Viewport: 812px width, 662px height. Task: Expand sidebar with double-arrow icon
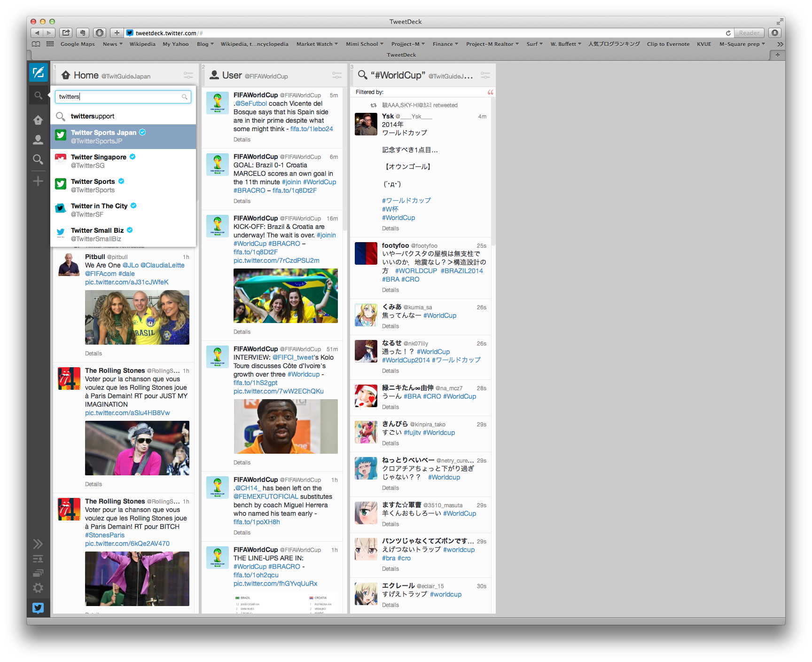(x=38, y=544)
